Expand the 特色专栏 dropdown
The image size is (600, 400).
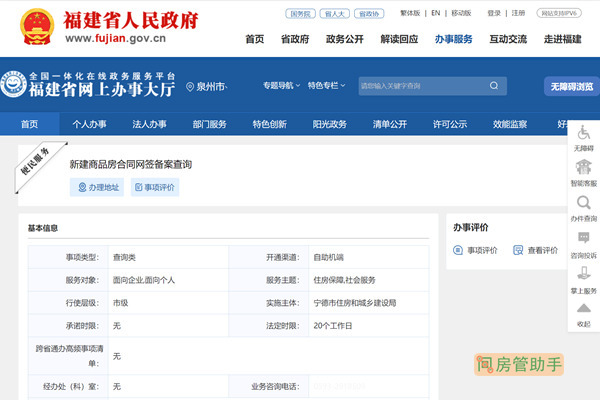[x=326, y=86]
